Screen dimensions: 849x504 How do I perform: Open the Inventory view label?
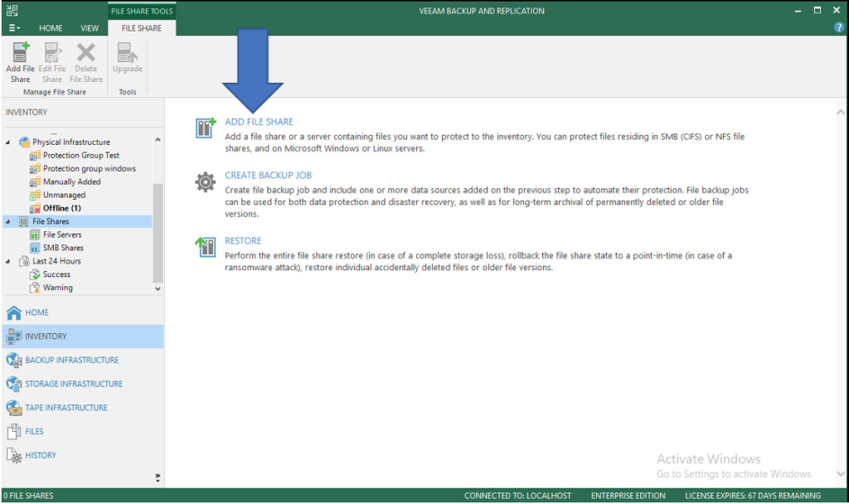pos(46,337)
